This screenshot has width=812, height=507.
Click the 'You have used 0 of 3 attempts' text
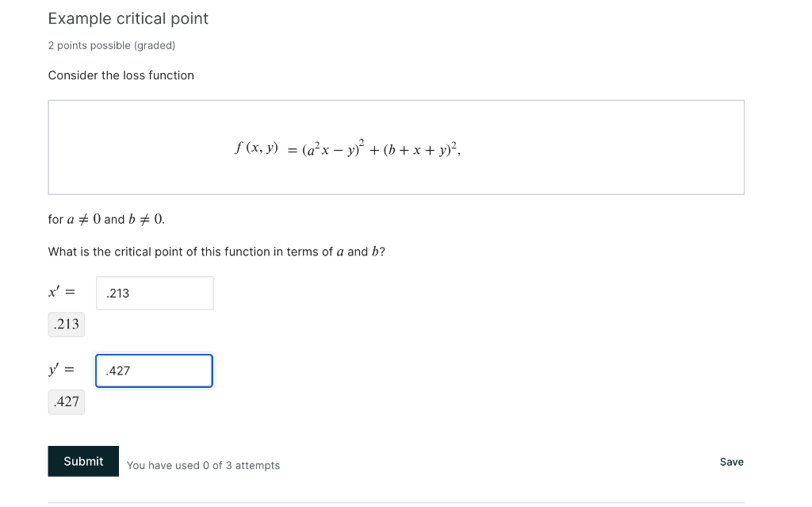click(203, 465)
